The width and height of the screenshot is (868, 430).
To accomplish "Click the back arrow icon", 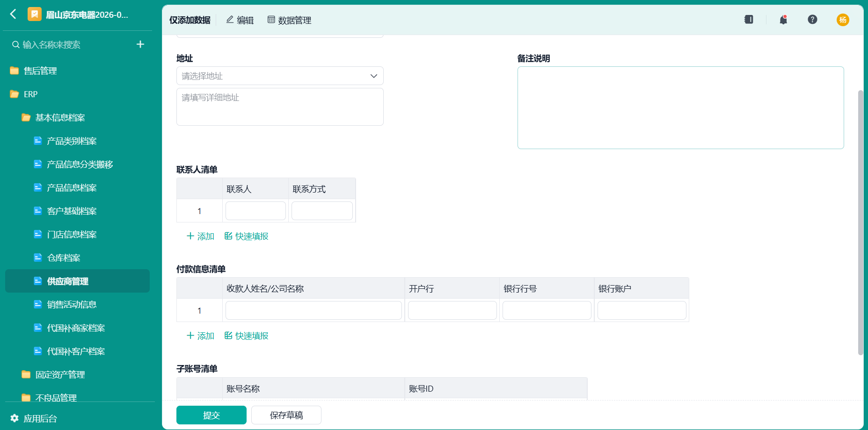I will point(13,14).
